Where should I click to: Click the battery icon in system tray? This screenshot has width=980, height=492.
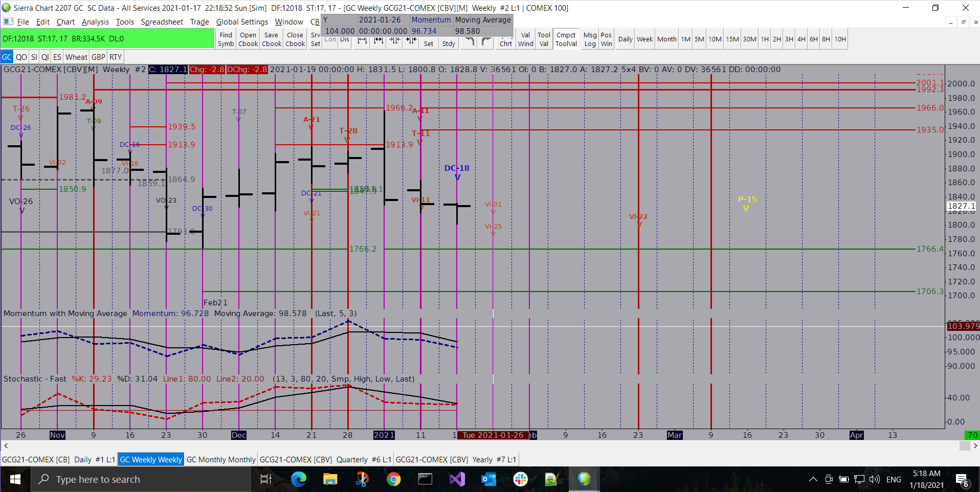click(844, 479)
